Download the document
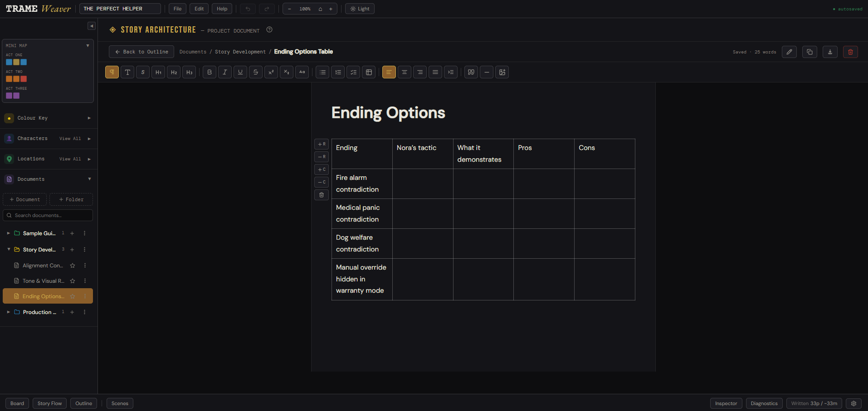The height and width of the screenshot is (411, 868). pyautogui.click(x=830, y=52)
